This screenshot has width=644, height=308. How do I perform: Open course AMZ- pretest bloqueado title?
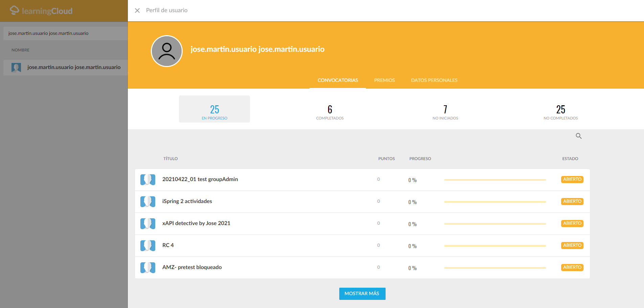pos(192,267)
